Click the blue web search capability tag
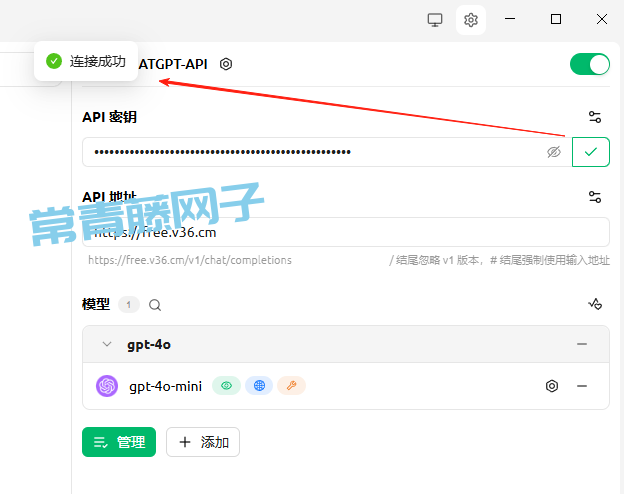Image resolution: width=624 pixels, height=494 pixels. [x=259, y=385]
